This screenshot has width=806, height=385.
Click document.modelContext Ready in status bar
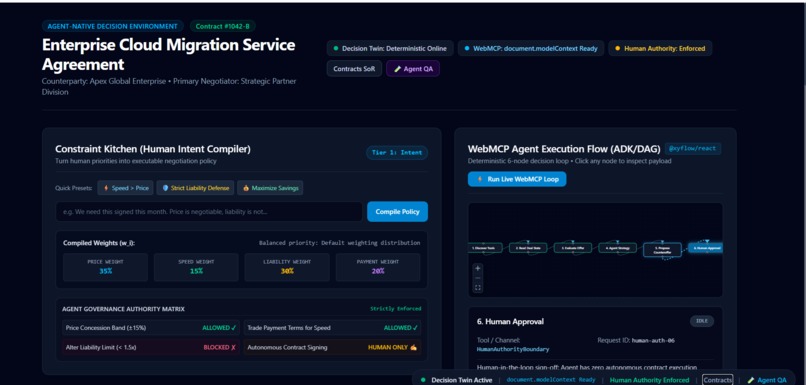pos(551,380)
